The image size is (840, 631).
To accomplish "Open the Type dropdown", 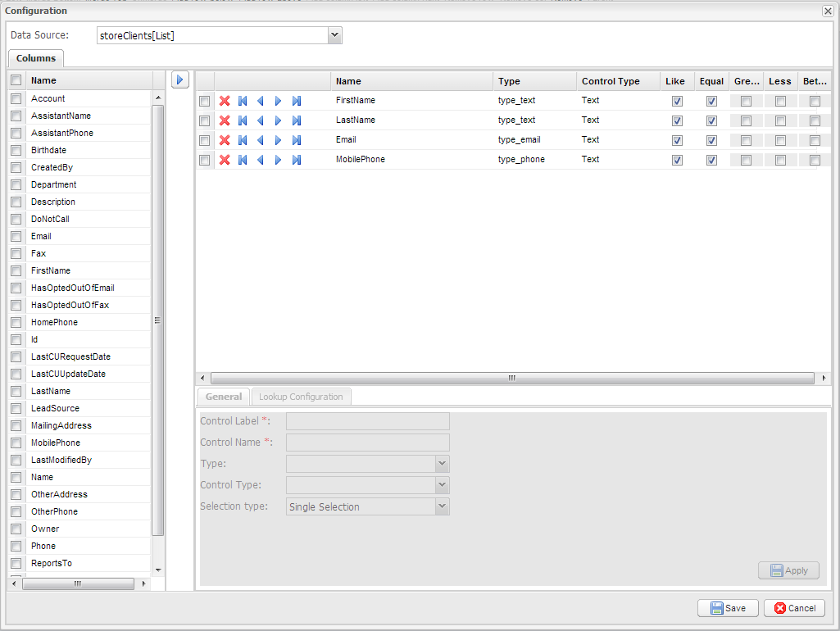I will point(442,463).
